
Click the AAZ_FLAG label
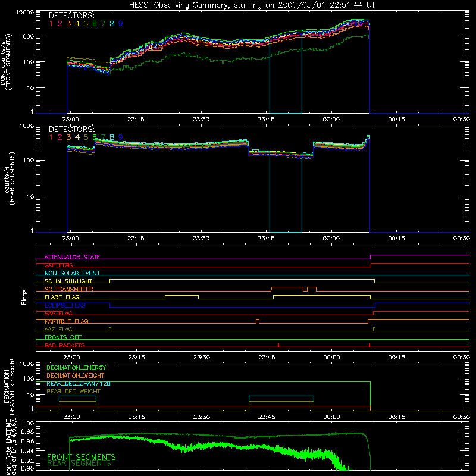tap(58, 330)
